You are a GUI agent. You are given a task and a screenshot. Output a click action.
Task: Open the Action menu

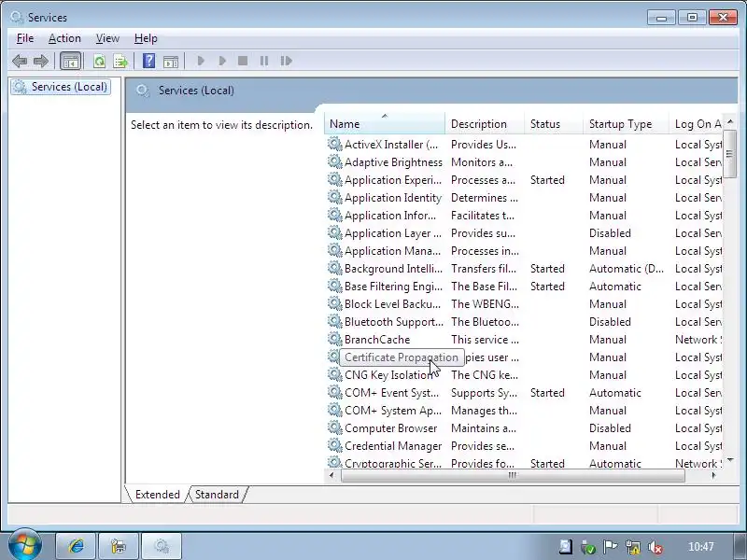pyautogui.click(x=64, y=38)
